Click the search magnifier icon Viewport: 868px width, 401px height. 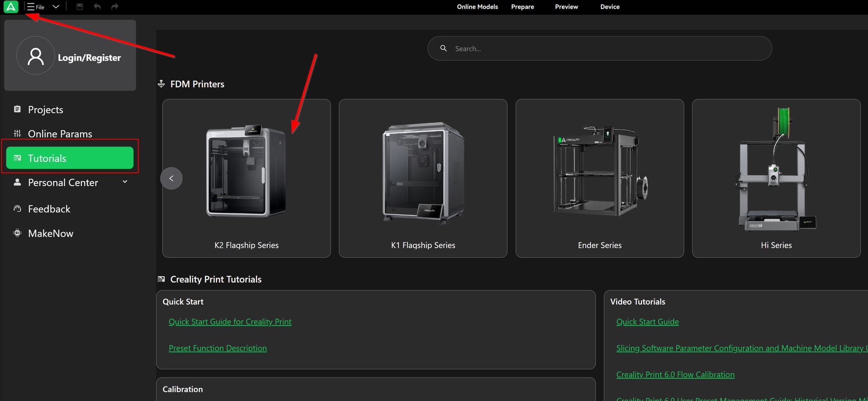click(x=443, y=48)
